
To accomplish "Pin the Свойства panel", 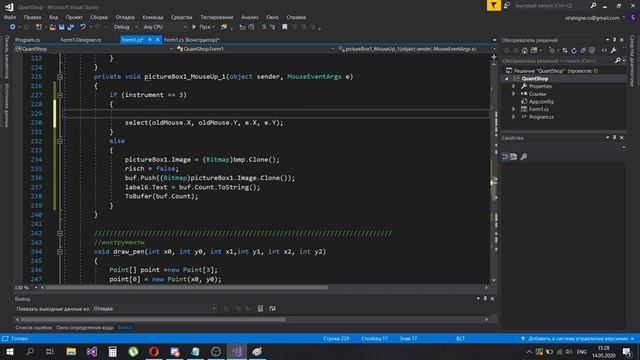I will pos(614,138).
